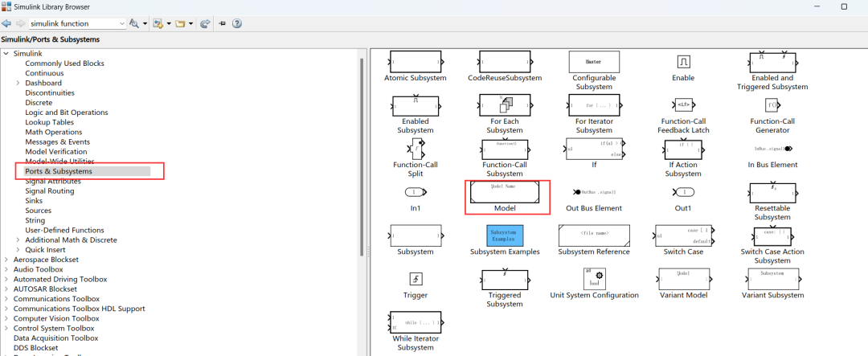Select Logic and Bit Operations library
Image resolution: width=868 pixels, height=356 pixels.
pos(67,113)
